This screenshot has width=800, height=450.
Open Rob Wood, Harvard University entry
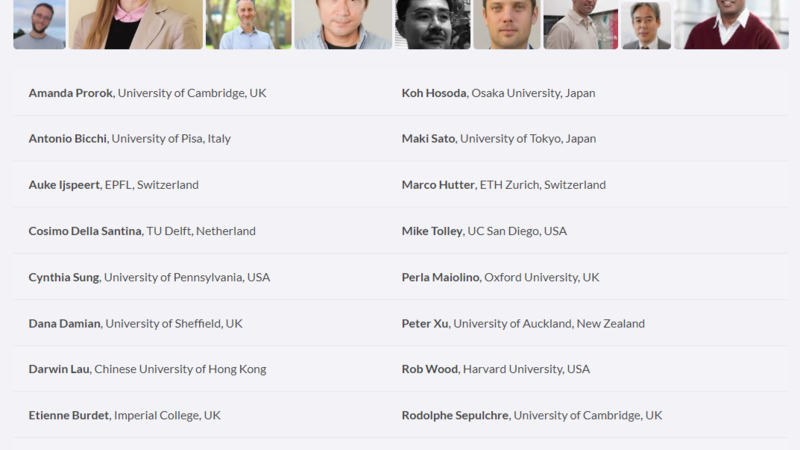pos(495,369)
